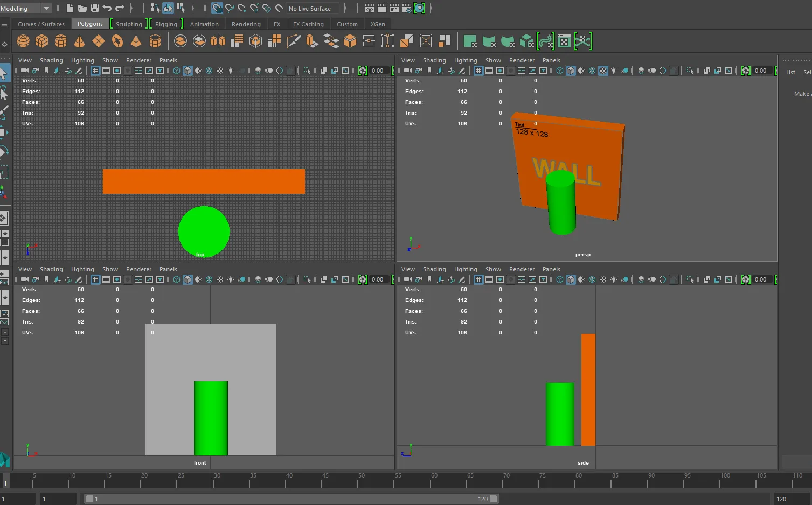Click the IPR render icon
Screen dimensions: 812x505
394,8
